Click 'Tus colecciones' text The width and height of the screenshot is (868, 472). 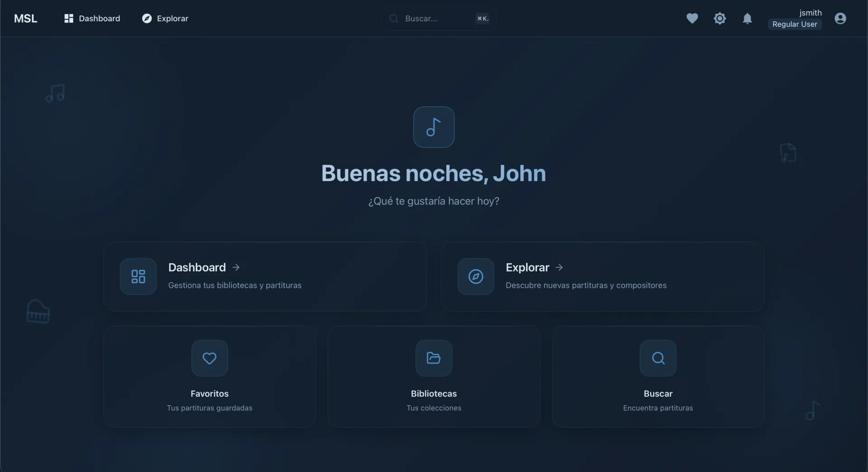[x=434, y=408]
